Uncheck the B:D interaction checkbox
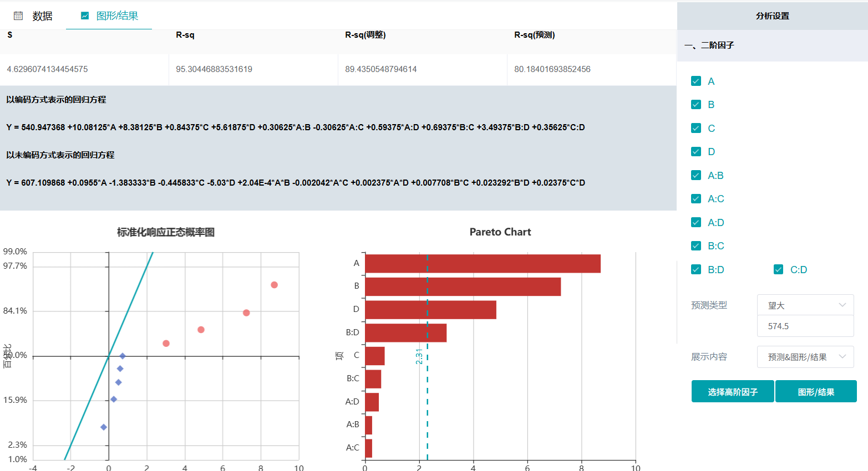 696,269
